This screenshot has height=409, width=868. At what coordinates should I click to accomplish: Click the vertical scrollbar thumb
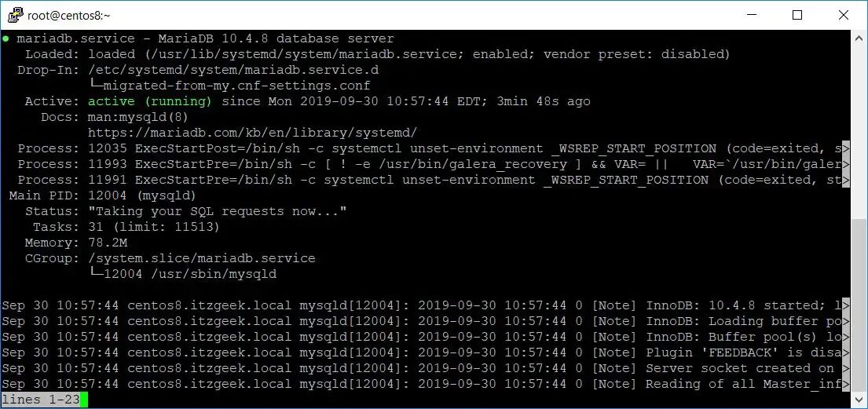859,305
